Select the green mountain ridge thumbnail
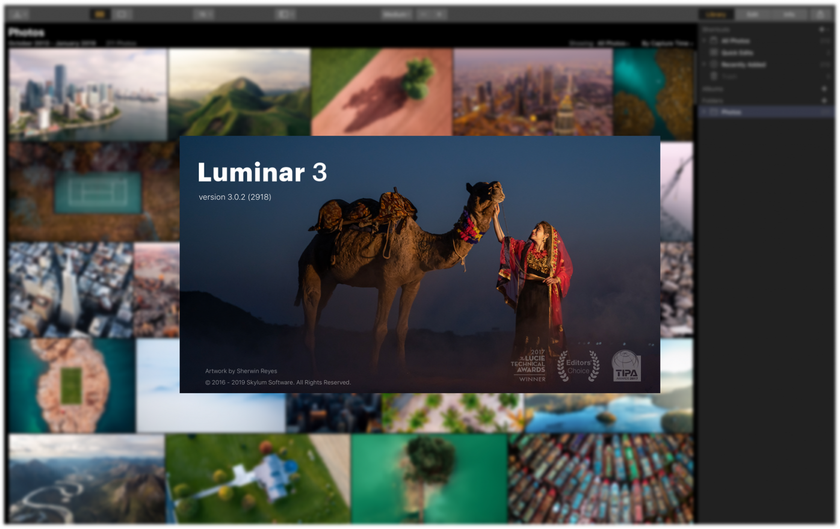 tap(239, 92)
